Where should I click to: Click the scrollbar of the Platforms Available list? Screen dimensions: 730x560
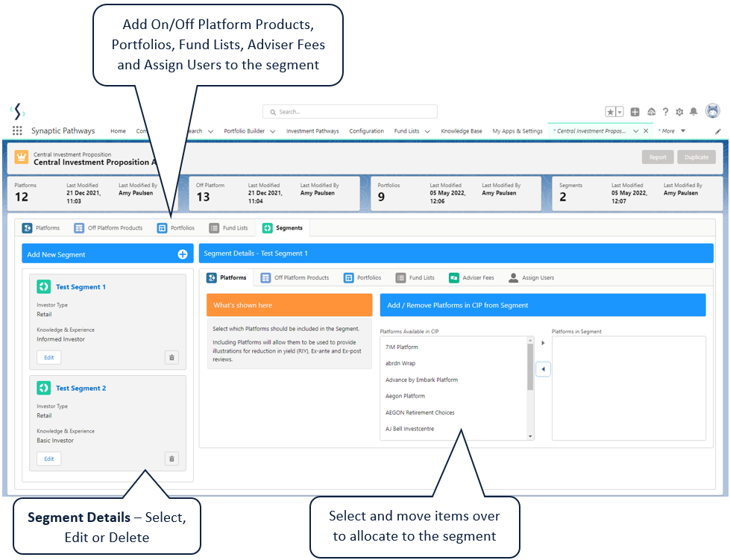pos(530,388)
